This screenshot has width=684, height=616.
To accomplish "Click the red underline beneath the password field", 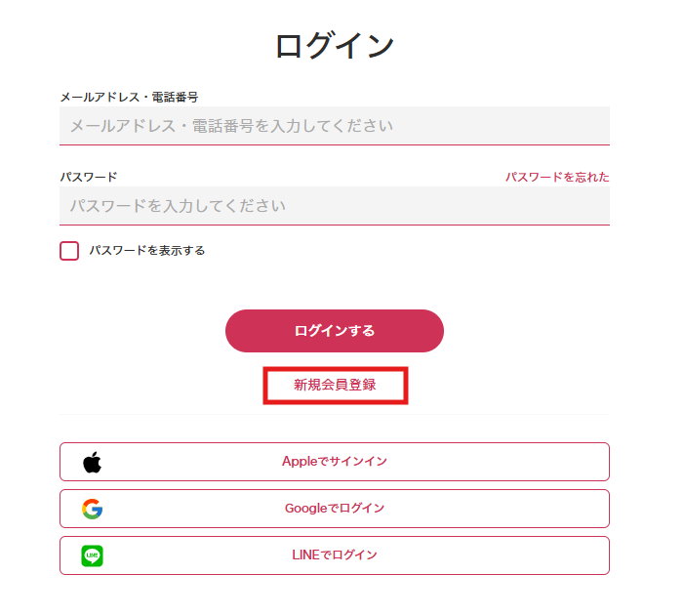I will [334, 225].
